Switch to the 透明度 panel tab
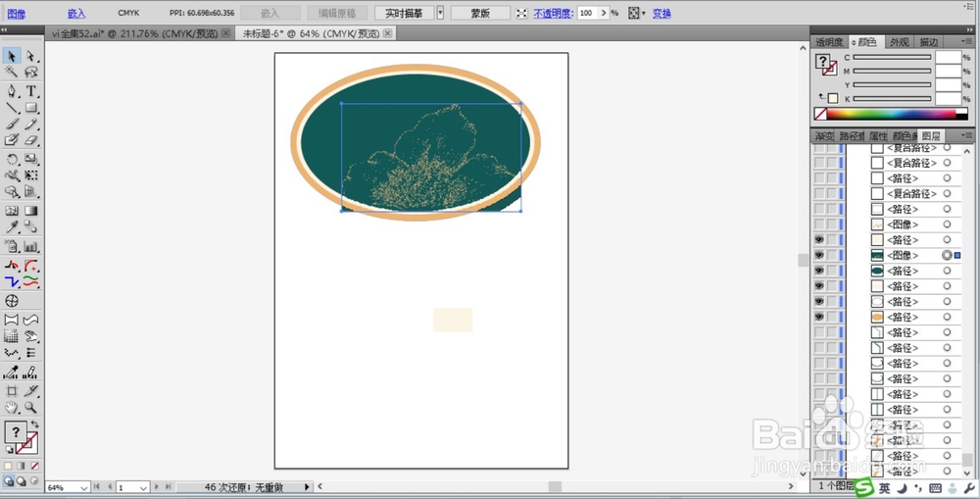This screenshot has height=499, width=980. [829, 42]
